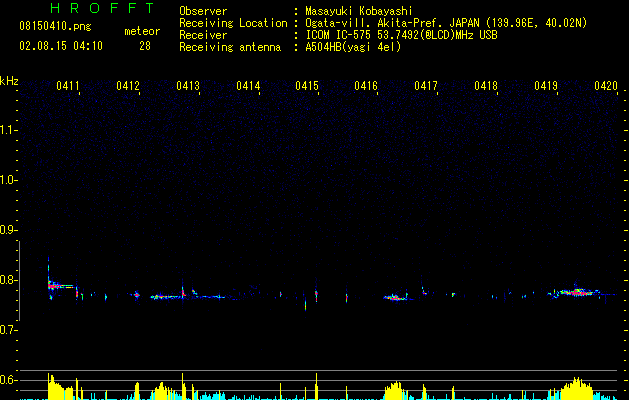Inspect the strong meteor echo near 0411
This screenshot has width=629, height=400.
pos(60,286)
